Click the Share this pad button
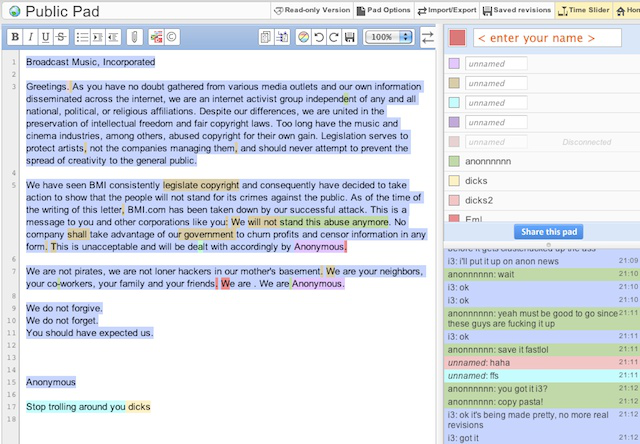 pos(549,232)
